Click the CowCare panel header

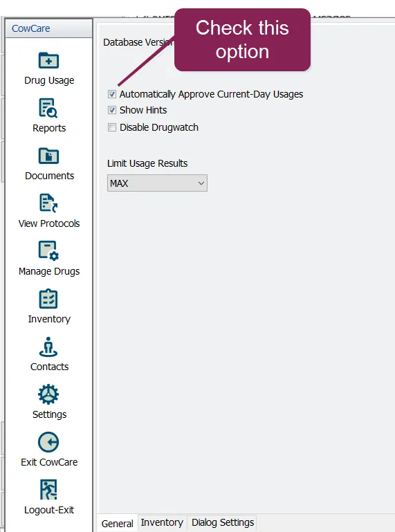(x=49, y=28)
